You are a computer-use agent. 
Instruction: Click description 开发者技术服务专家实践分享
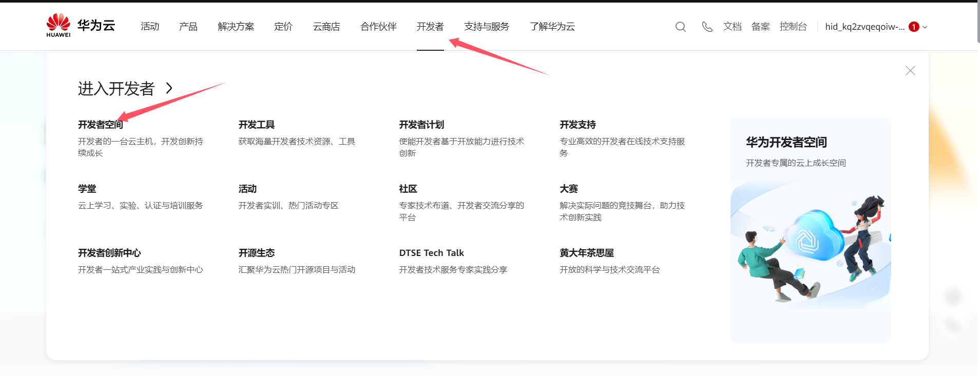pyautogui.click(x=453, y=270)
